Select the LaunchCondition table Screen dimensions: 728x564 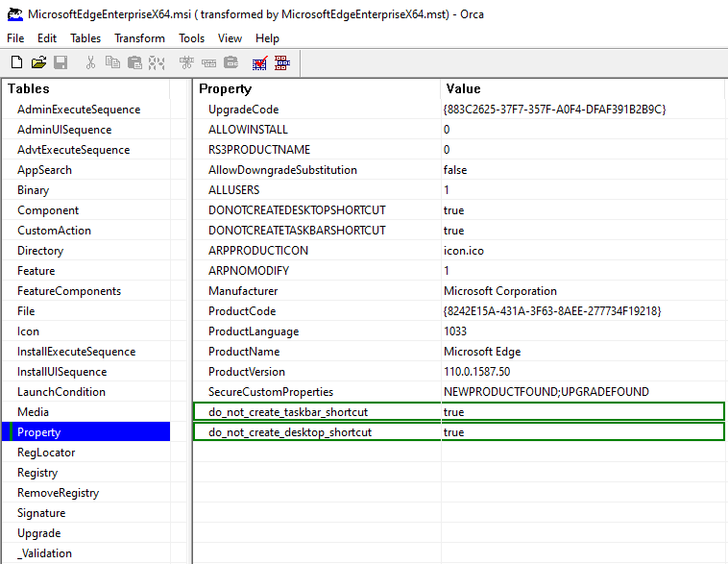(x=61, y=392)
